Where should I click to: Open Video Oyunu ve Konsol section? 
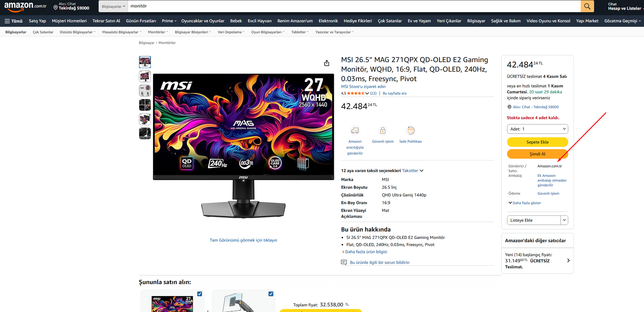pyautogui.click(x=548, y=21)
